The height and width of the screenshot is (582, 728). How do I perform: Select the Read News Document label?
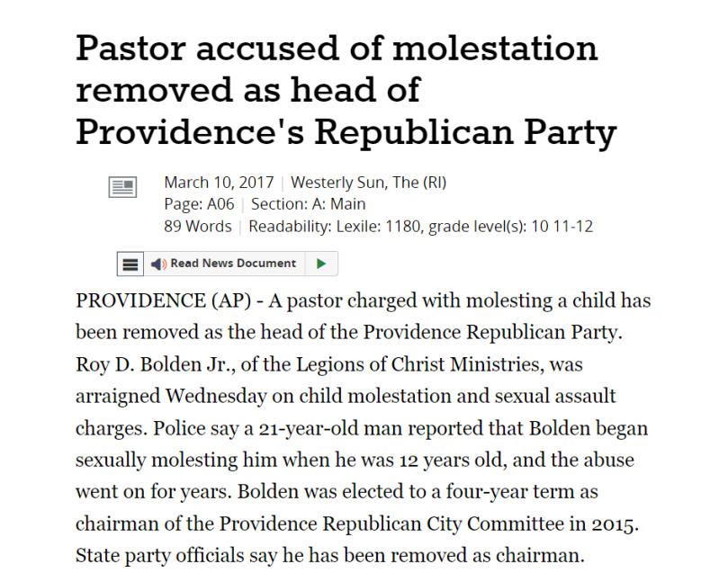[x=233, y=264]
